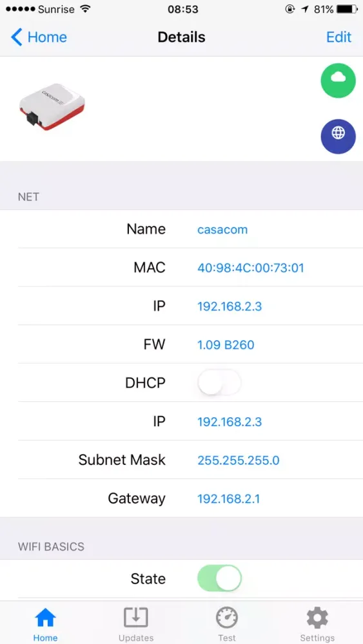Tap the Subnet Mask label
Image resolution: width=363 pixels, height=644 pixels.
pos(122,460)
